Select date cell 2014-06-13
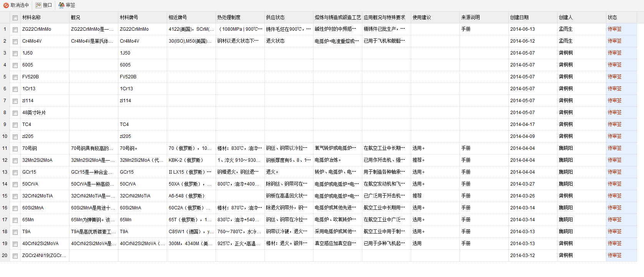 pyautogui.click(x=533, y=29)
